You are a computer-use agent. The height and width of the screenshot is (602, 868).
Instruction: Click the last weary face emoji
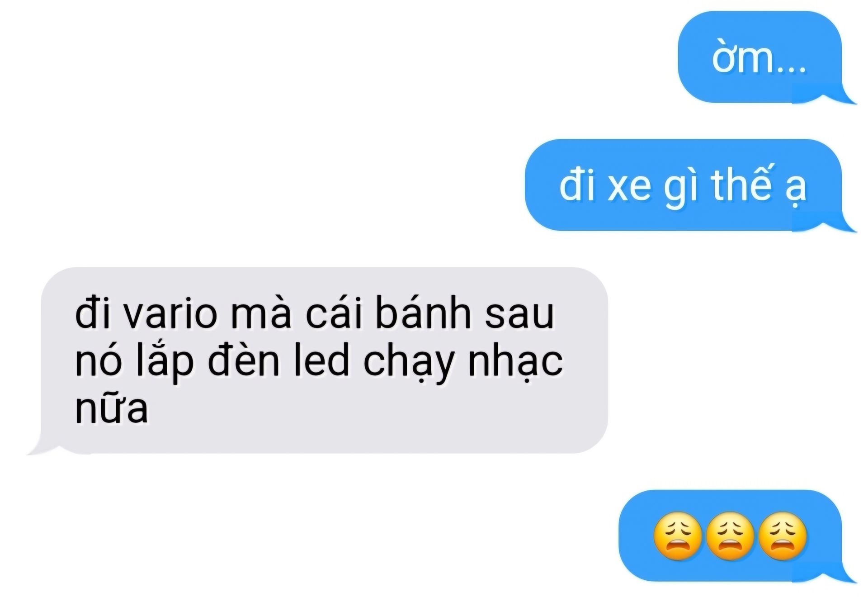pyautogui.click(x=782, y=536)
